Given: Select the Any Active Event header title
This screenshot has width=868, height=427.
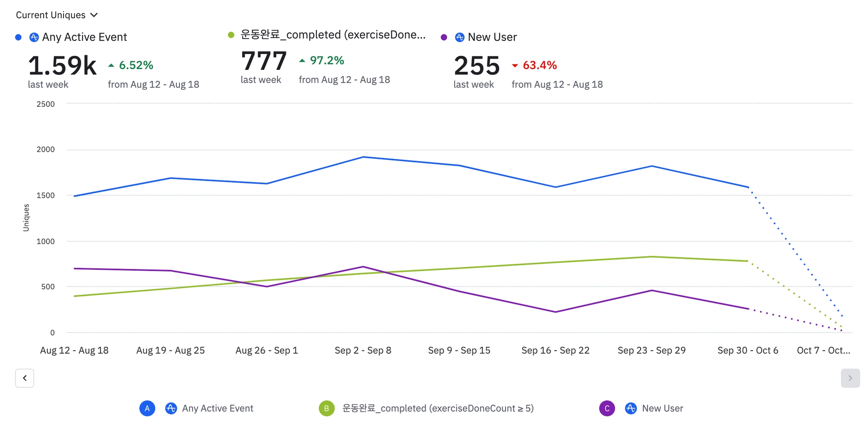Looking at the screenshot, I should click(84, 37).
